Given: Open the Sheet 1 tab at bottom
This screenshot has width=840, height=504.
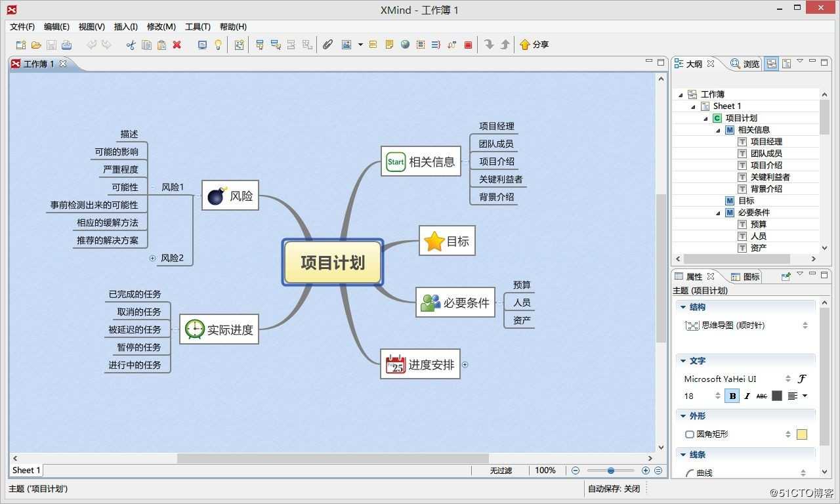Looking at the screenshot, I should tap(26, 470).
